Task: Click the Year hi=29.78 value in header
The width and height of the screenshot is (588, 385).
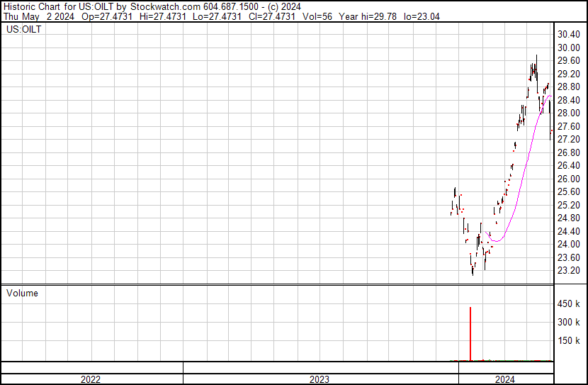Action: point(368,16)
